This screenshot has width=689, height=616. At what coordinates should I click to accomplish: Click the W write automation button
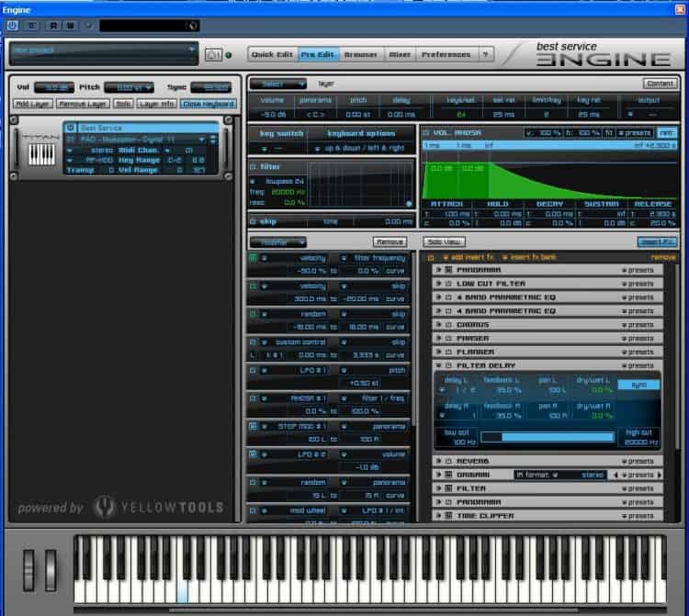70,26
